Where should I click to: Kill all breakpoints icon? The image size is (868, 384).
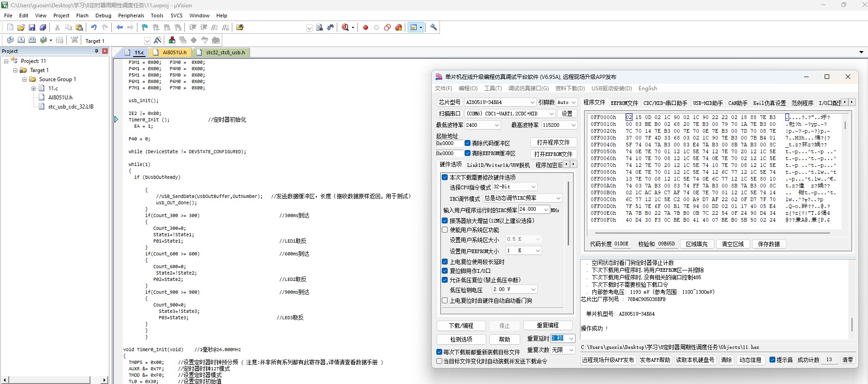(398, 27)
